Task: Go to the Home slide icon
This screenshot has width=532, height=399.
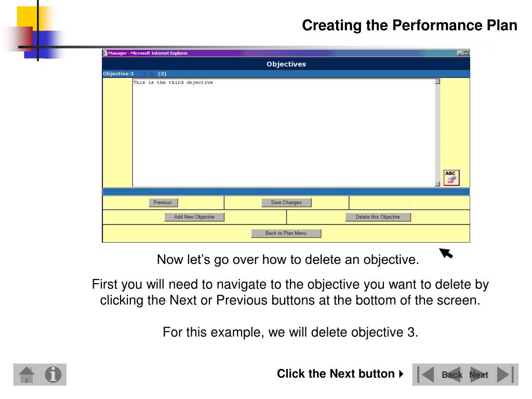Action: 26,375
